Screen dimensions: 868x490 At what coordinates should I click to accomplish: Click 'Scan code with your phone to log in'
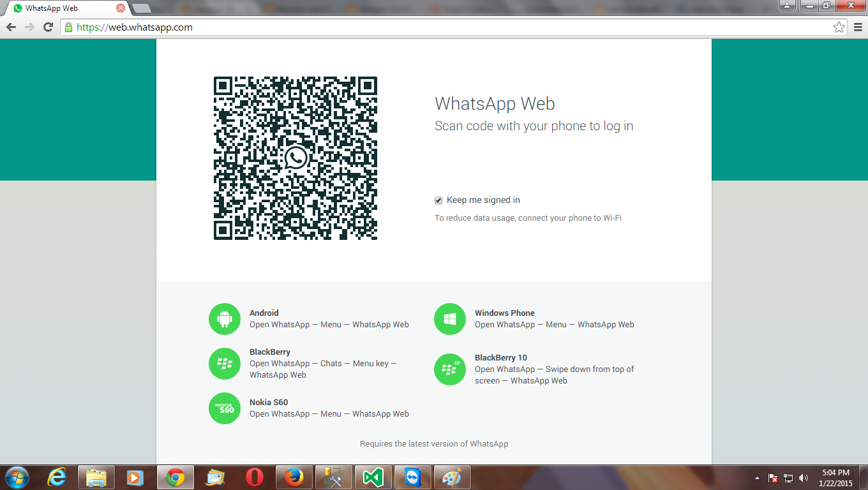[534, 126]
